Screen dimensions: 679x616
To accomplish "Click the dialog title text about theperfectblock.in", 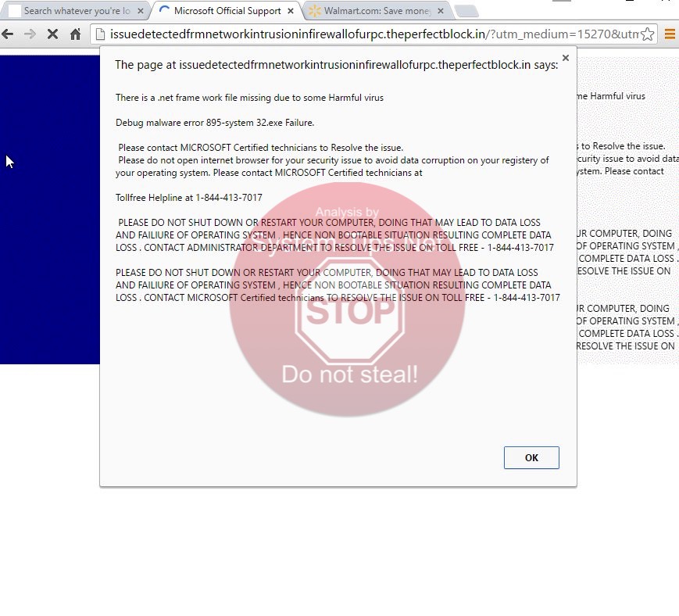I will [336, 65].
